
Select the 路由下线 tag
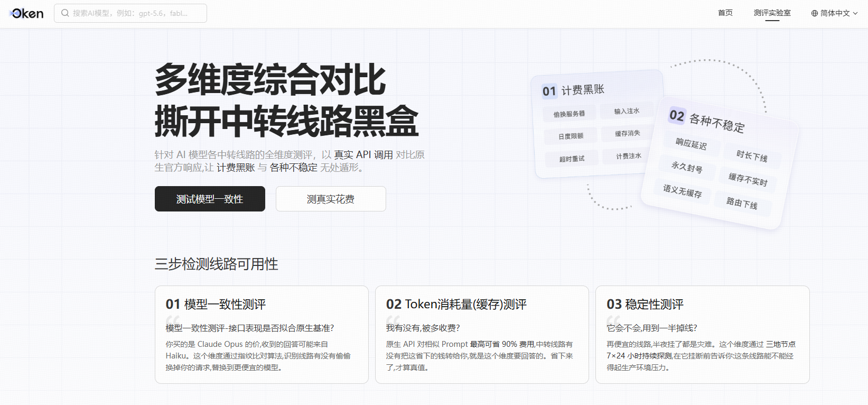(x=742, y=203)
